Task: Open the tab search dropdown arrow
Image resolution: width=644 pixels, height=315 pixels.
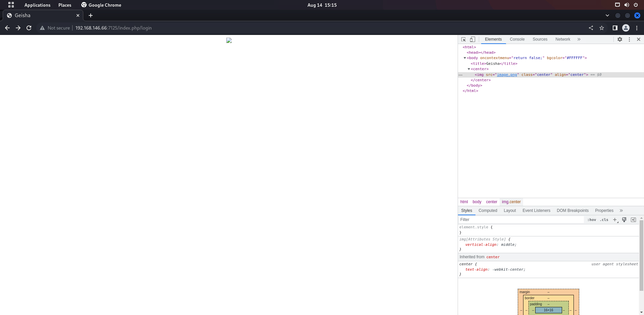Action: 607,15
